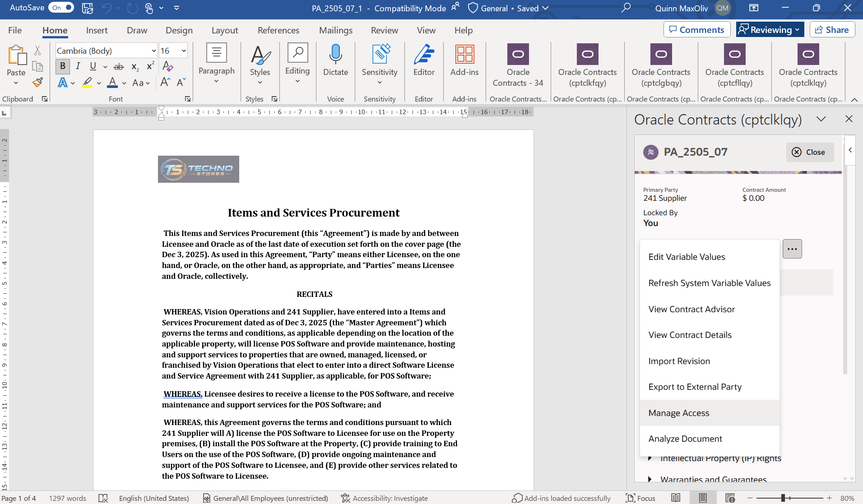Screen dimensions: 863x504
Task: Open Oracle Contracts (cptclgbqy) add-in
Action: pyautogui.click(x=661, y=65)
